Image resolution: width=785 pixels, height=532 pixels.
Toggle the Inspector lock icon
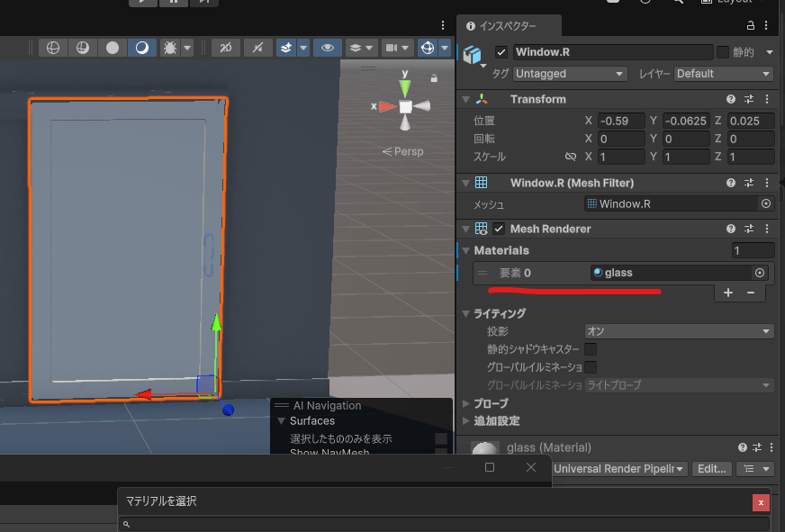click(750, 25)
